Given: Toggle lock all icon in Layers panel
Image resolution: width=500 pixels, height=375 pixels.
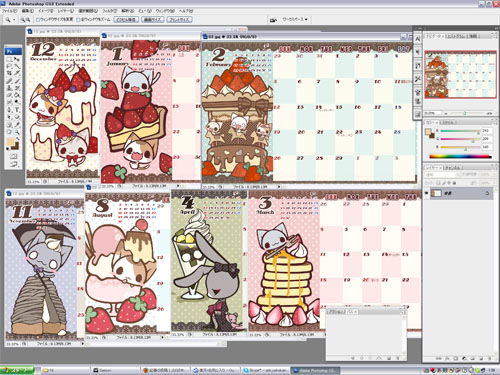Looking at the screenshot, I should pyautogui.click(x=454, y=183).
